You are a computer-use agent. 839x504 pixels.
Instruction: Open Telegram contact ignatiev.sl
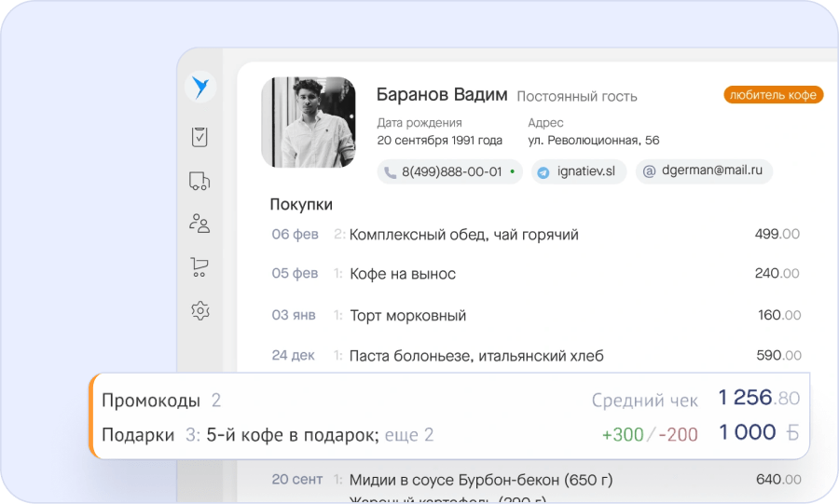578,171
